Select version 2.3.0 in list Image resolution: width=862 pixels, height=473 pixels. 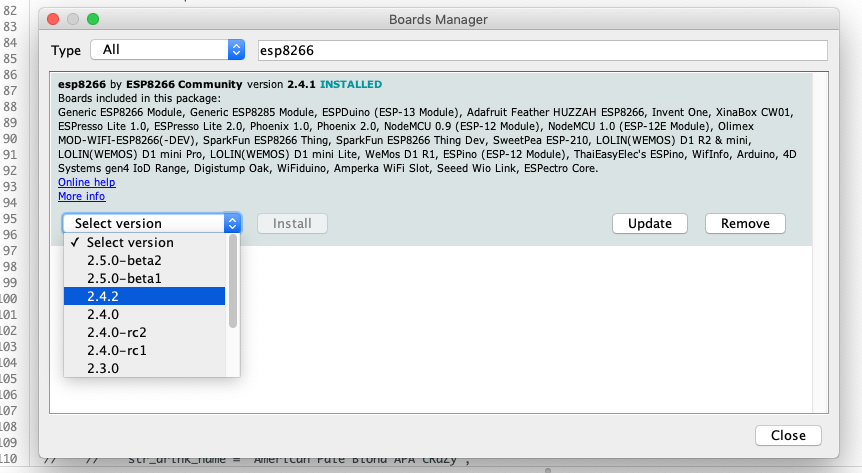click(145, 368)
